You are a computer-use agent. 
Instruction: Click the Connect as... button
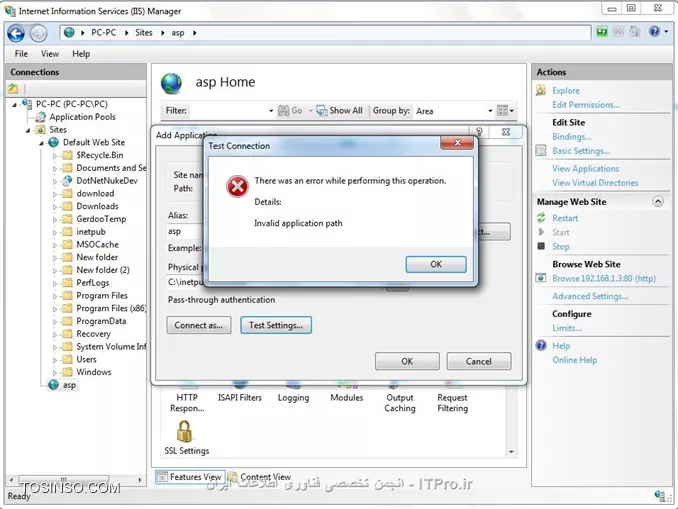click(x=198, y=325)
